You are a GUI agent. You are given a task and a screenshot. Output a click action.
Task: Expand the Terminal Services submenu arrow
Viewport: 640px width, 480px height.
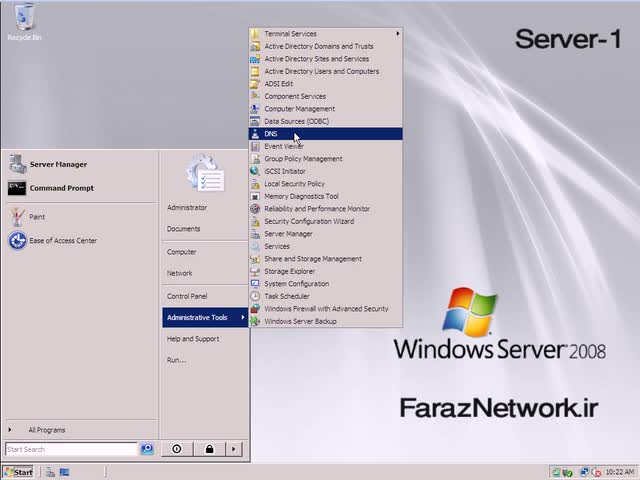pos(398,33)
